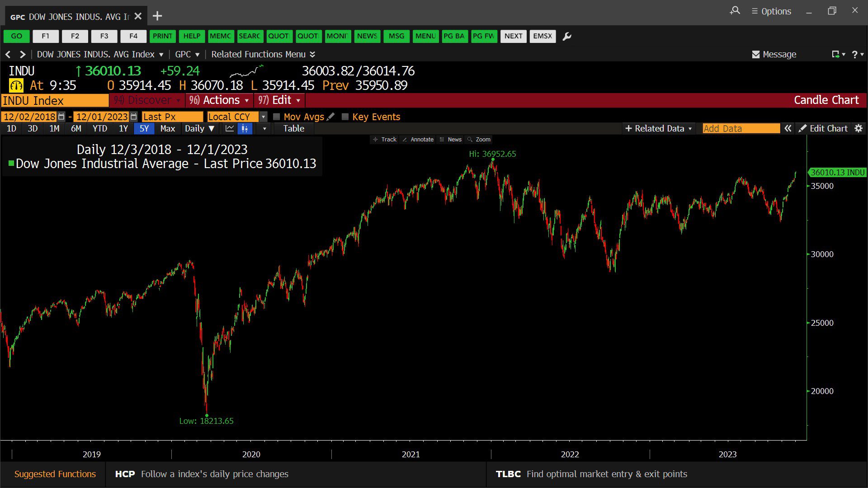The image size is (868, 488).
Task: Click the Track crosshair tool
Action: pyautogui.click(x=385, y=140)
